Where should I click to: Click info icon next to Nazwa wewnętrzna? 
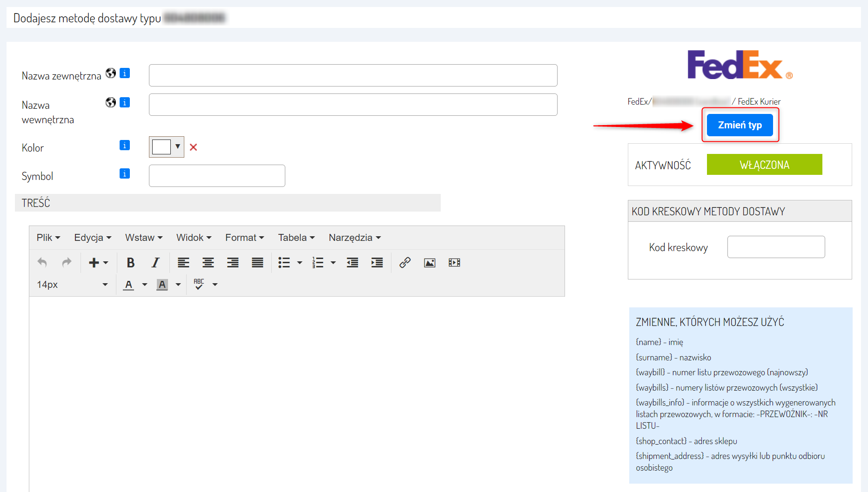(x=125, y=102)
